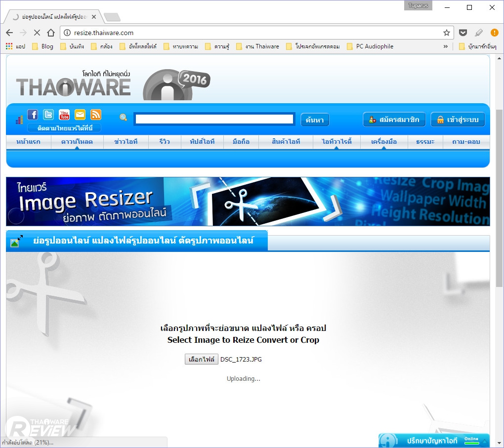Click the search magnifier icon
This screenshot has width=504, height=448.
point(123,118)
